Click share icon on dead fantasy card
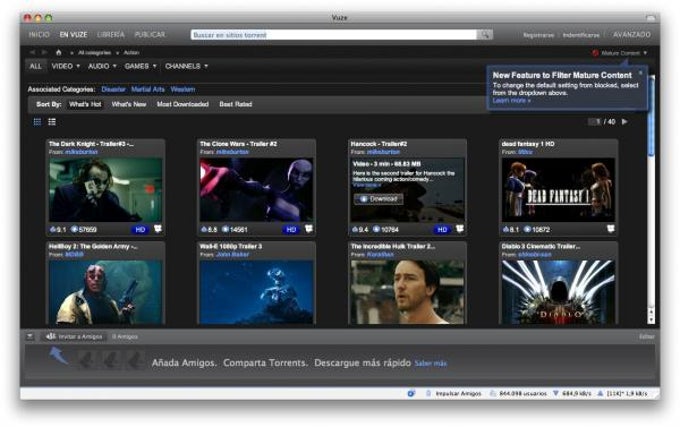The width and height of the screenshot is (680, 427). (611, 228)
